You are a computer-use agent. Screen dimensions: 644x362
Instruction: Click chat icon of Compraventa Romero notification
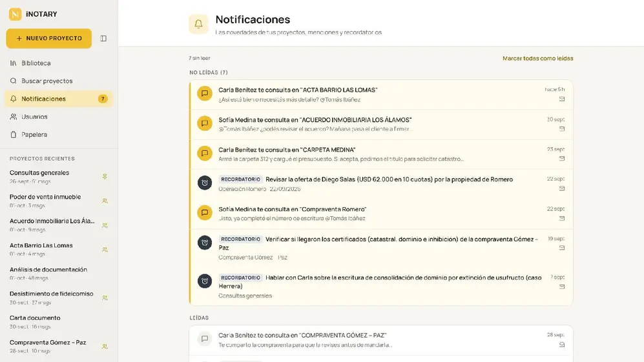205,212
